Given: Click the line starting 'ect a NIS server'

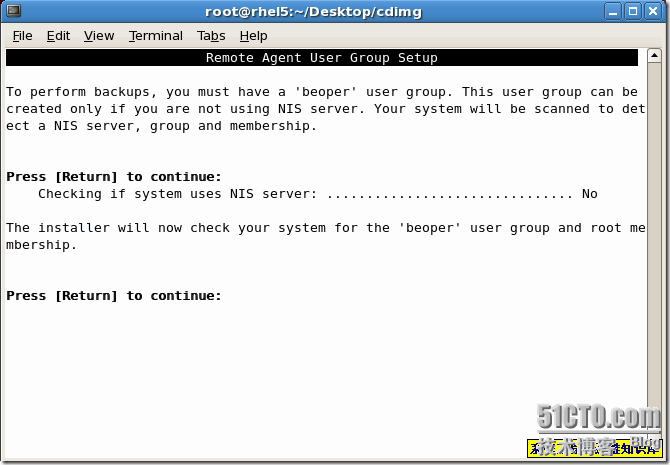Looking at the screenshot, I should [161, 126].
